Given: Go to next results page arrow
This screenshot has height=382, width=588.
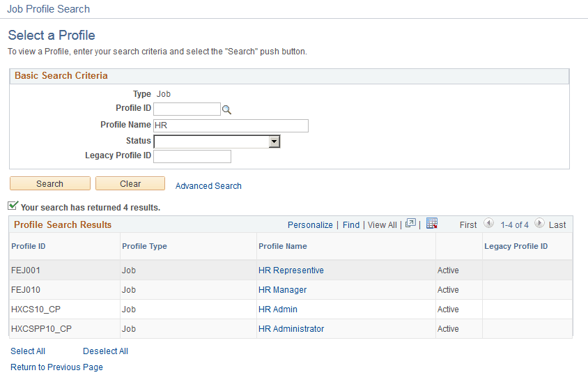Looking at the screenshot, I should [539, 224].
